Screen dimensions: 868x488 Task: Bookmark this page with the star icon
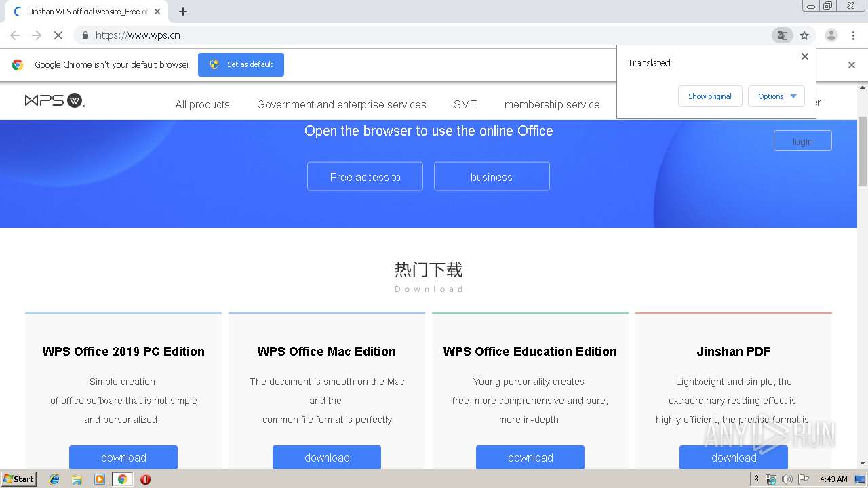coord(804,35)
